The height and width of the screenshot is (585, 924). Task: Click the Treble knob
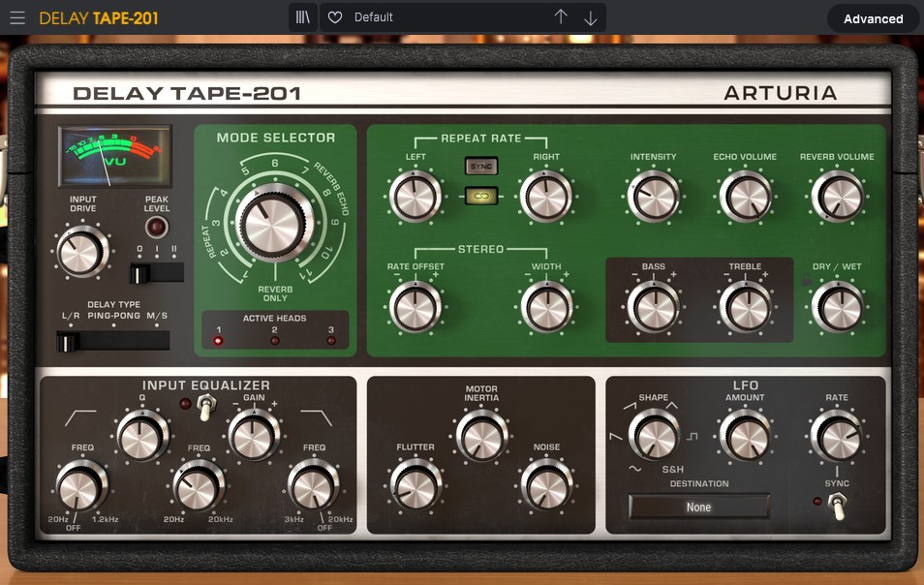[745, 308]
